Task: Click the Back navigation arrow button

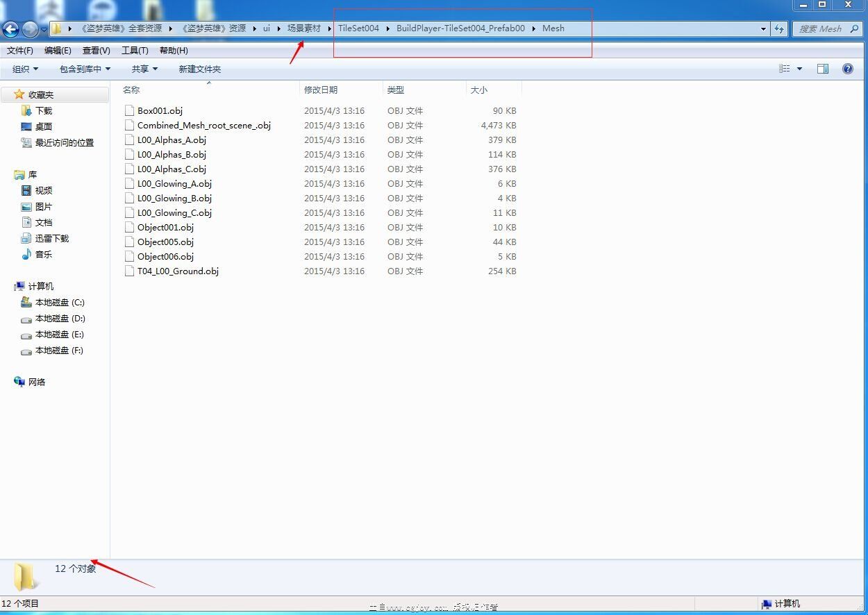Action: point(10,29)
